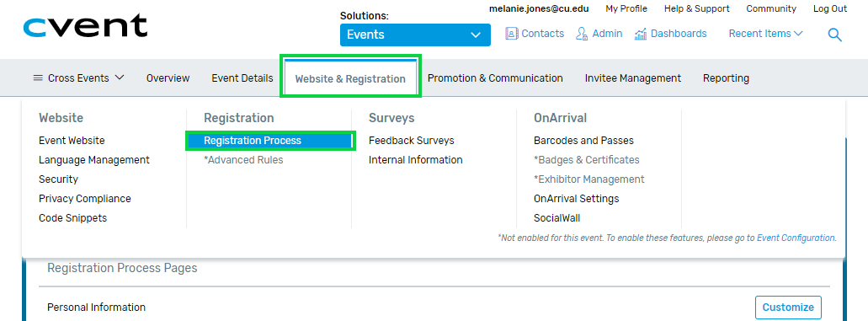Open Feedback Surveys
868x321 pixels.
pos(412,141)
